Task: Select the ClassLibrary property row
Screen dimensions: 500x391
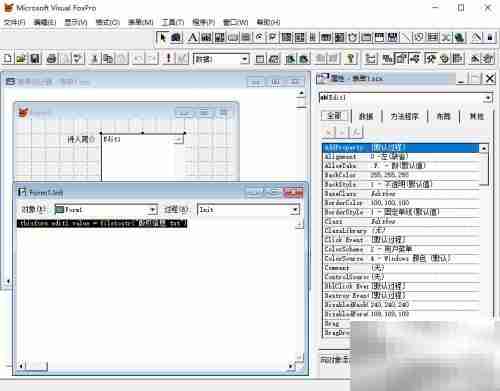Action: pos(401,230)
